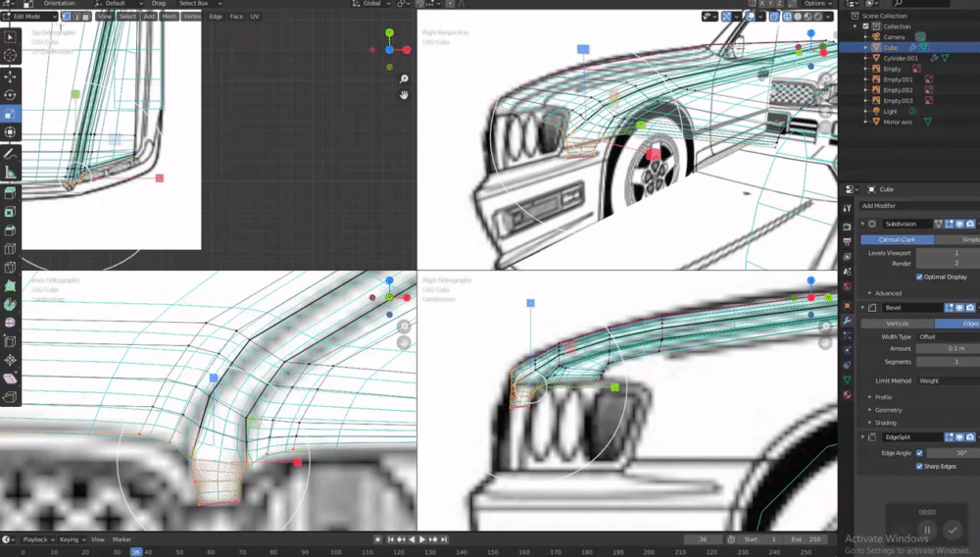Open Drag Select Box dropdown
Viewport: 980px width, 557px height.
(x=200, y=3)
